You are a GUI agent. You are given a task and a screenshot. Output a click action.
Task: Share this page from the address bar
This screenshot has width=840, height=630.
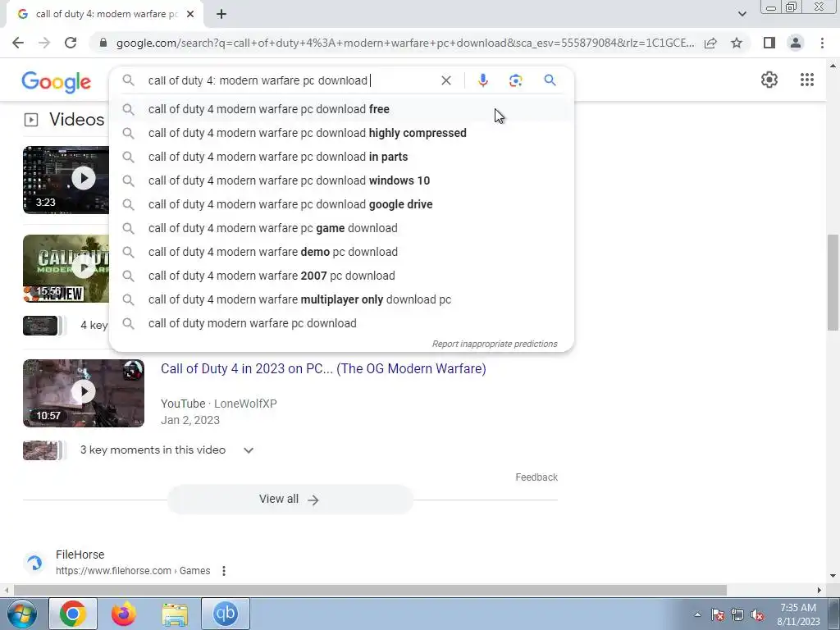click(710, 43)
